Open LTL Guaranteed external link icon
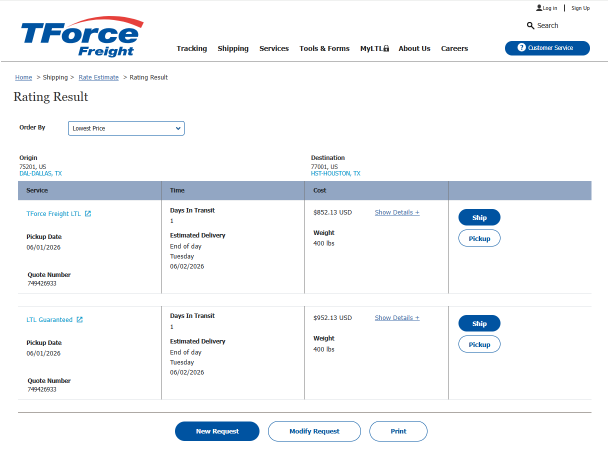The width and height of the screenshot is (608, 455). coord(79,320)
